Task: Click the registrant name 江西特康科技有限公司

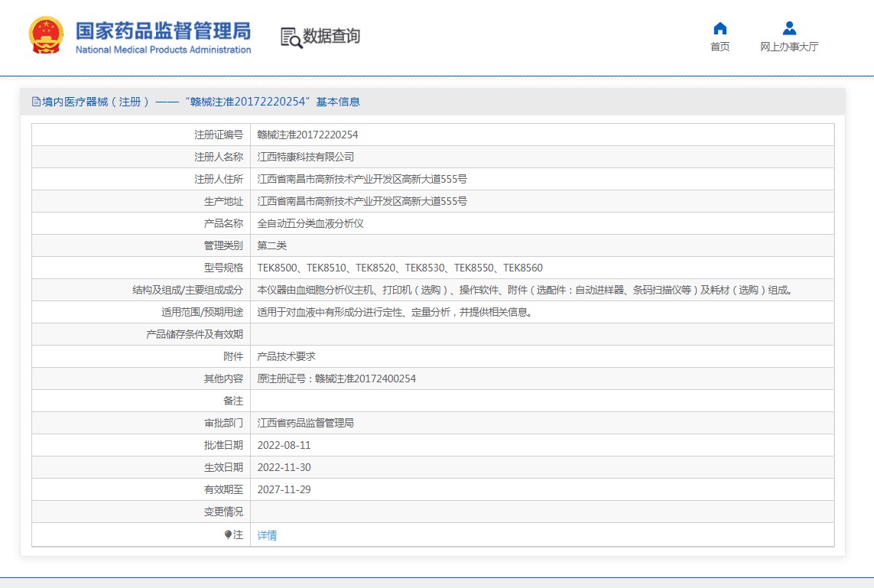Action: pyautogui.click(x=306, y=157)
